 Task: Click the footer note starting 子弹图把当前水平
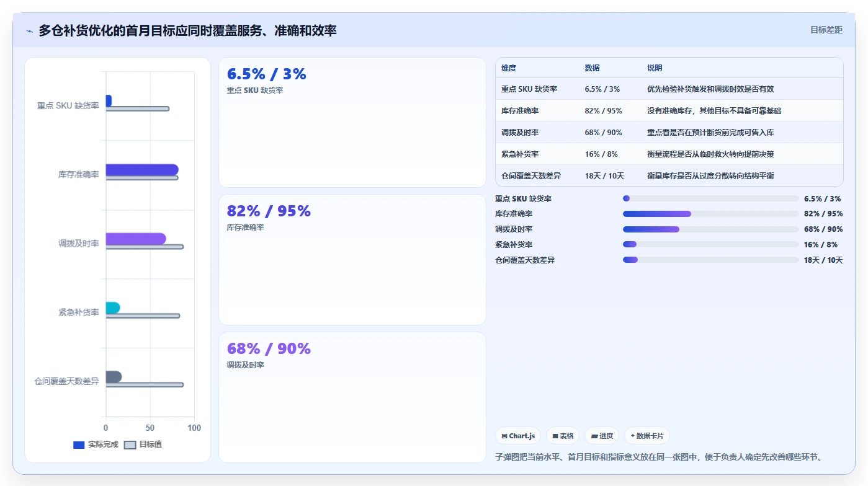tap(659, 457)
